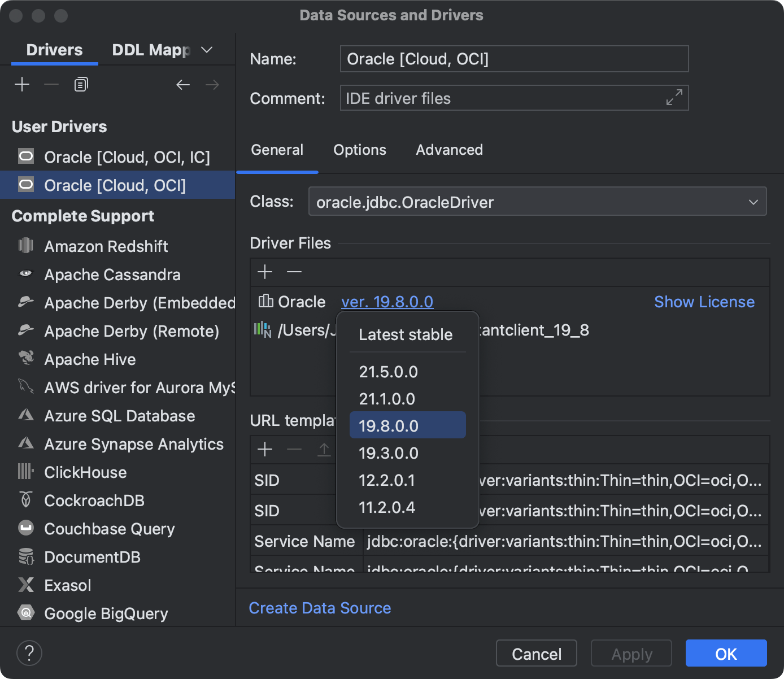Click the back navigation arrow
The image size is (784, 679).
coord(183,84)
